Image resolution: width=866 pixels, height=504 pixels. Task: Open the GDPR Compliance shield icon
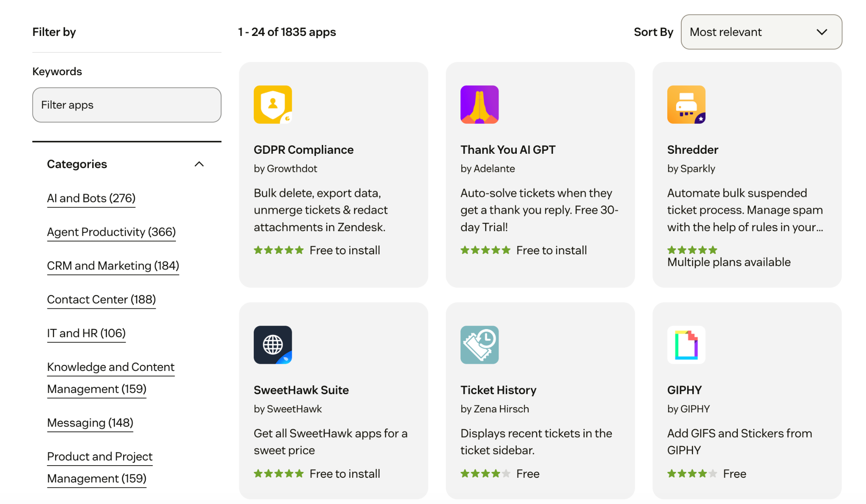coord(273,105)
